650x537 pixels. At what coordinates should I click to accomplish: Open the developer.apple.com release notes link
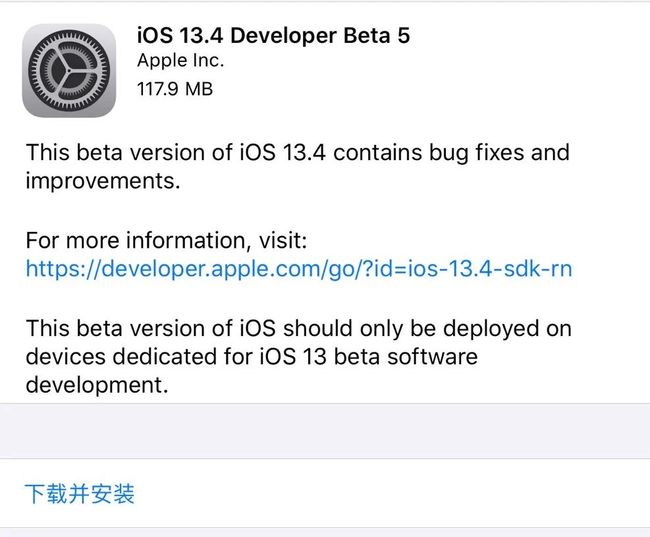299,269
